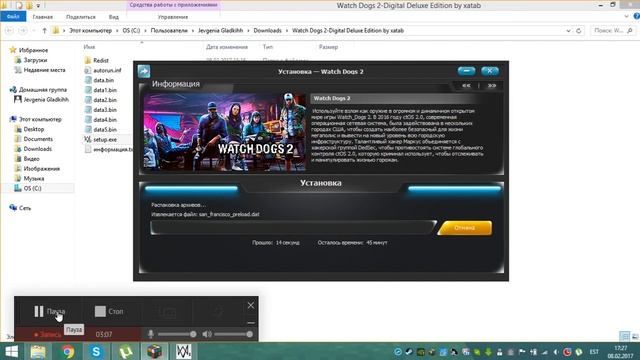Open uTorrent from the taskbar
Image resolution: width=640 pixels, height=360 pixels.
click(x=126, y=351)
